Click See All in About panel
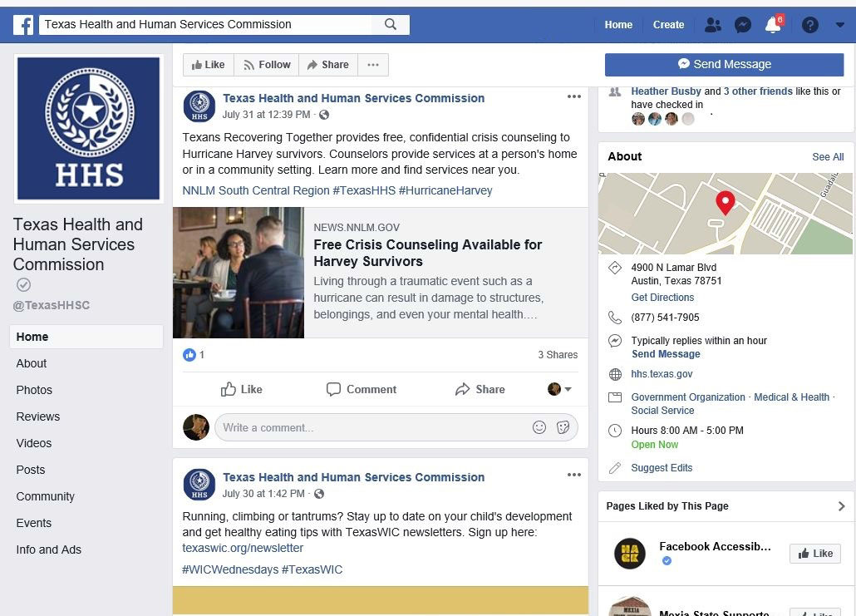Screen dimensions: 856x616 coord(828,157)
